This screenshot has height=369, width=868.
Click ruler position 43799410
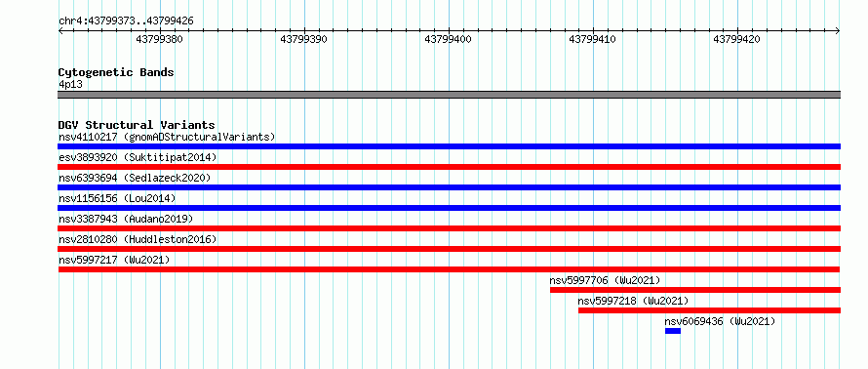[x=593, y=39]
